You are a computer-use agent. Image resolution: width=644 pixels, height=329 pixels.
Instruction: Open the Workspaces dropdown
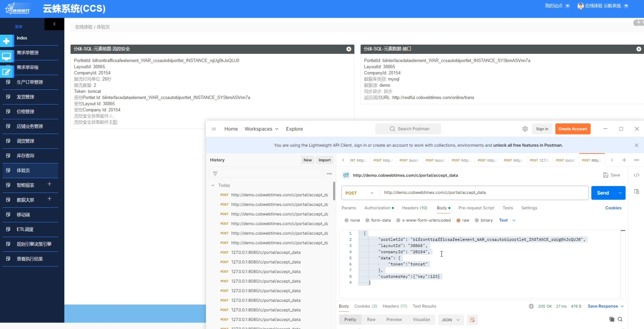261,129
